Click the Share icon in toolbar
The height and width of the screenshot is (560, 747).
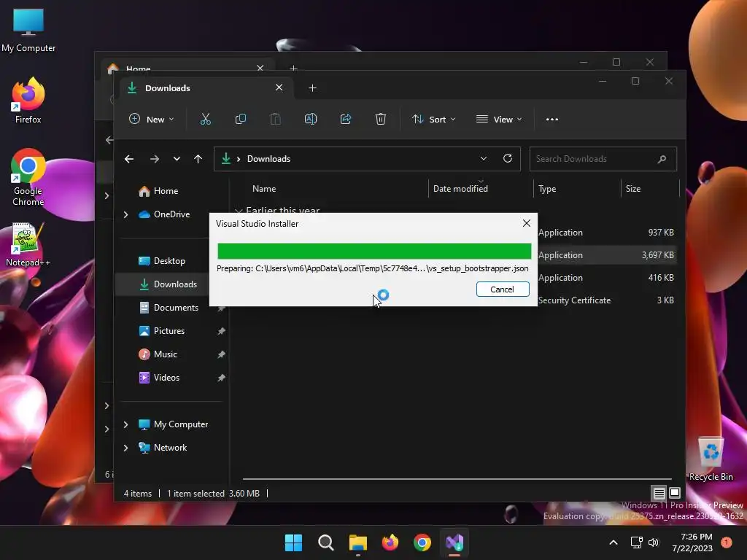pyautogui.click(x=346, y=119)
